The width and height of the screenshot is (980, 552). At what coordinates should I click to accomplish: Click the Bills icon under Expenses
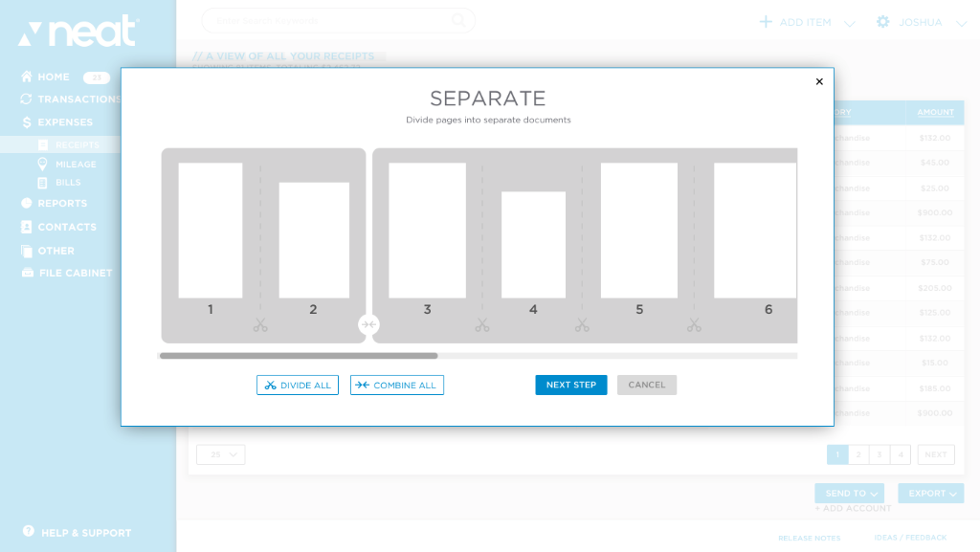pos(45,182)
